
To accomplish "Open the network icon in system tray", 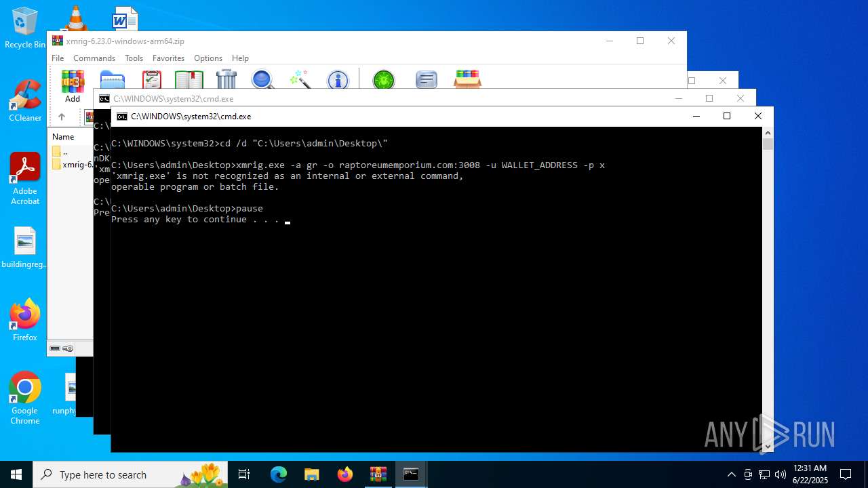I will tap(764, 474).
